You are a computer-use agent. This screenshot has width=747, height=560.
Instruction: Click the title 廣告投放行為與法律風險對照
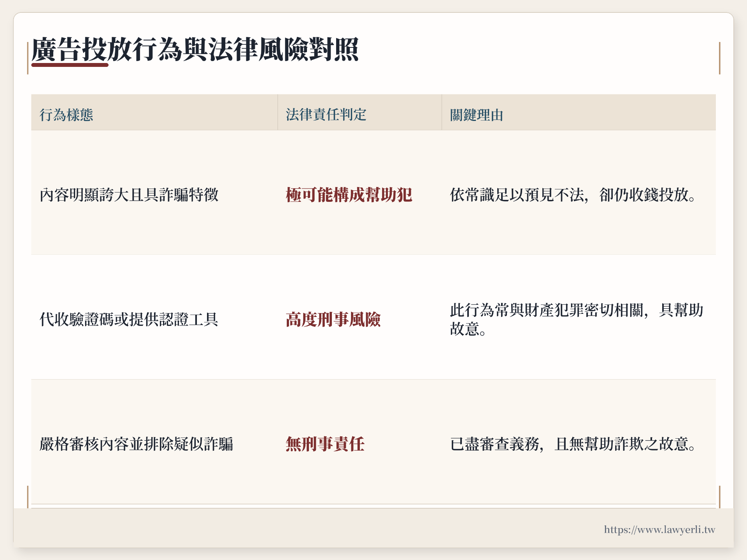[195, 49]
